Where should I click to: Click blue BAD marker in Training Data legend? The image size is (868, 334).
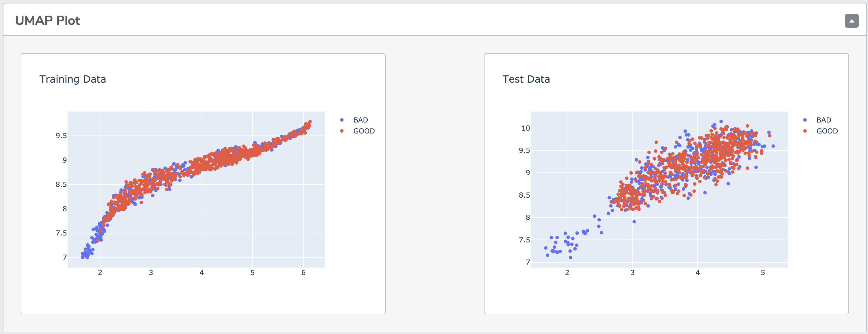coord(342,120)
